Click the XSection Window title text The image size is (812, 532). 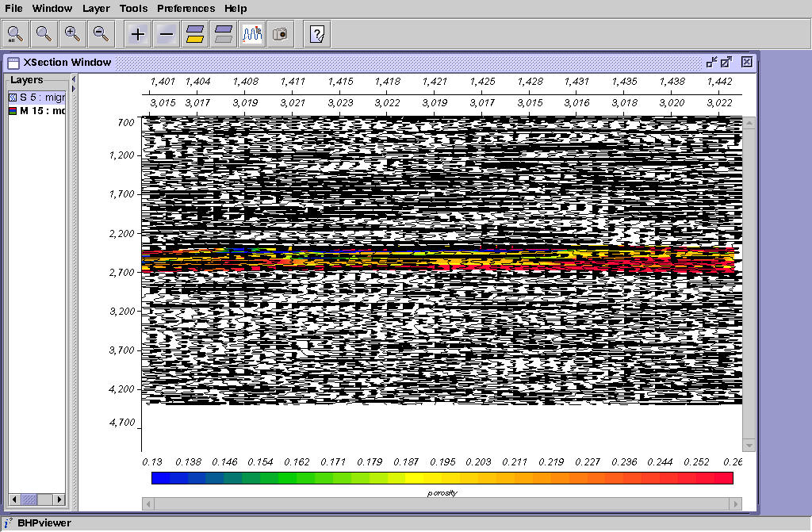tap(67, 62)
